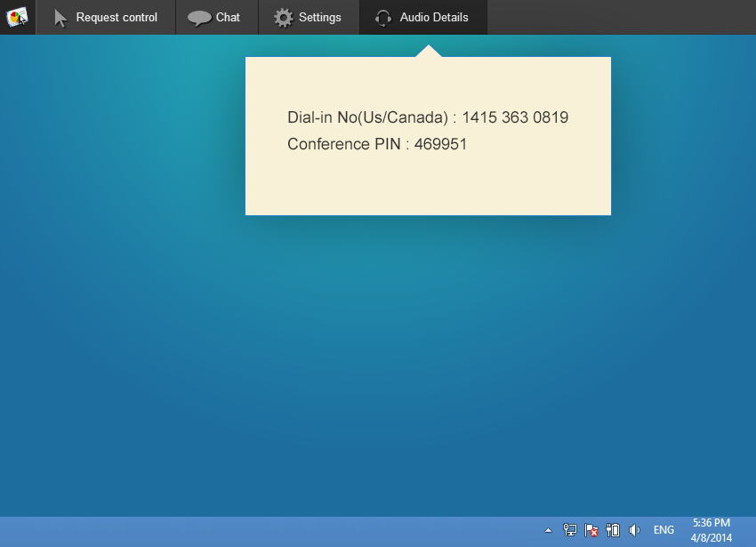Click the battery power tray icon

click(x=613, y=530)
